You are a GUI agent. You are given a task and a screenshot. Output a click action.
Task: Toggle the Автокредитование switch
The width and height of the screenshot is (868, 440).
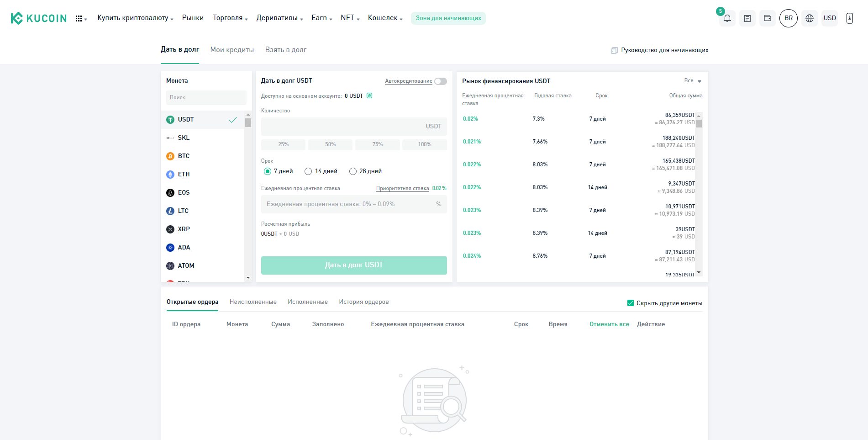tap(441, 81)
